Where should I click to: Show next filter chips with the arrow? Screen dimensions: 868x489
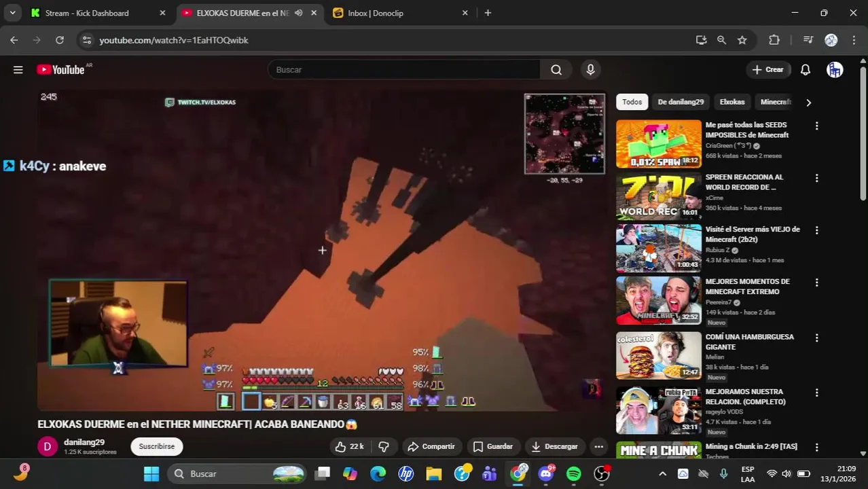pos(808,103)
